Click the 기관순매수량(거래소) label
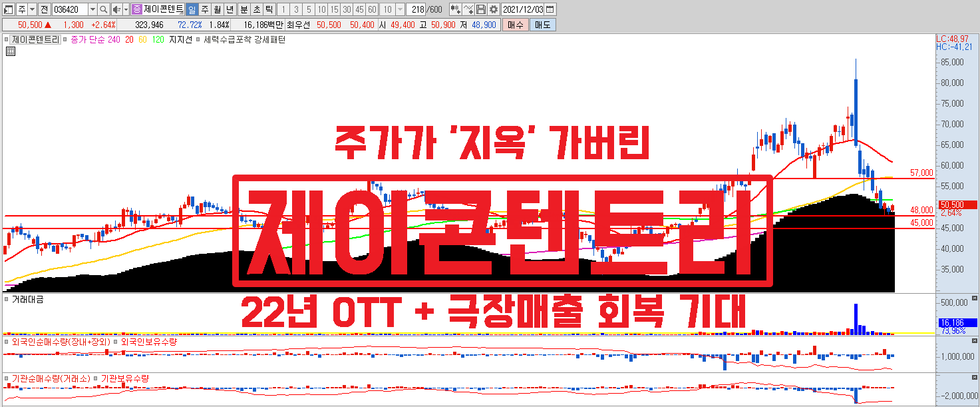 click(x=51, y=378)
